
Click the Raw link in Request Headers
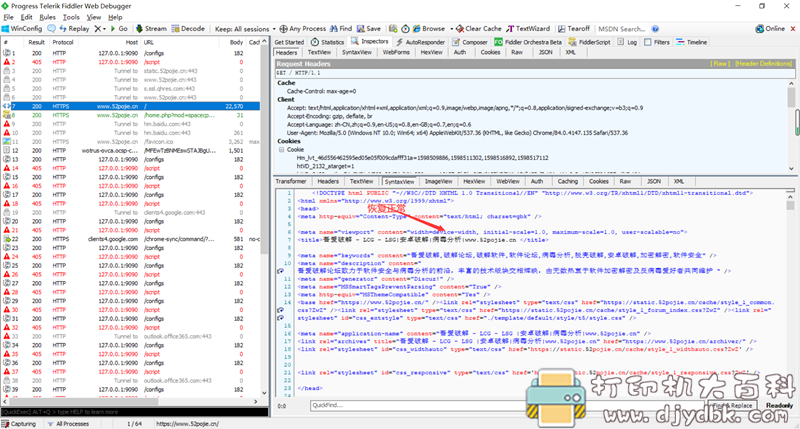coord(720,64)
